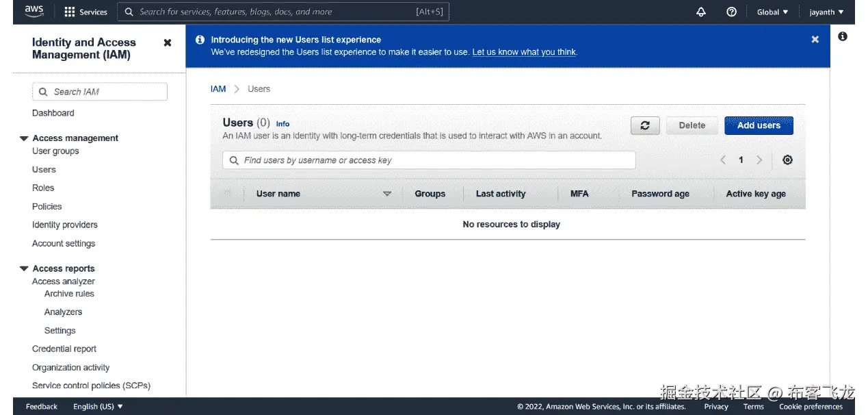Go to next page arrow
The height and width of the screenshot is (415, 868).
click(759, 160)
